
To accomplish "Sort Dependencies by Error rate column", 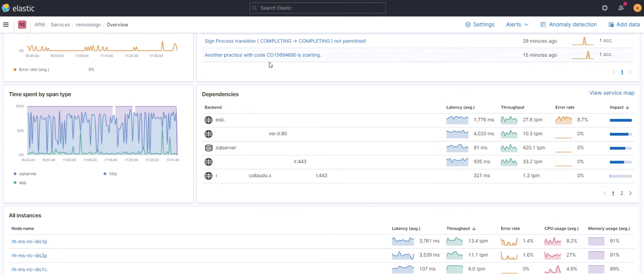I will point(565,107).
